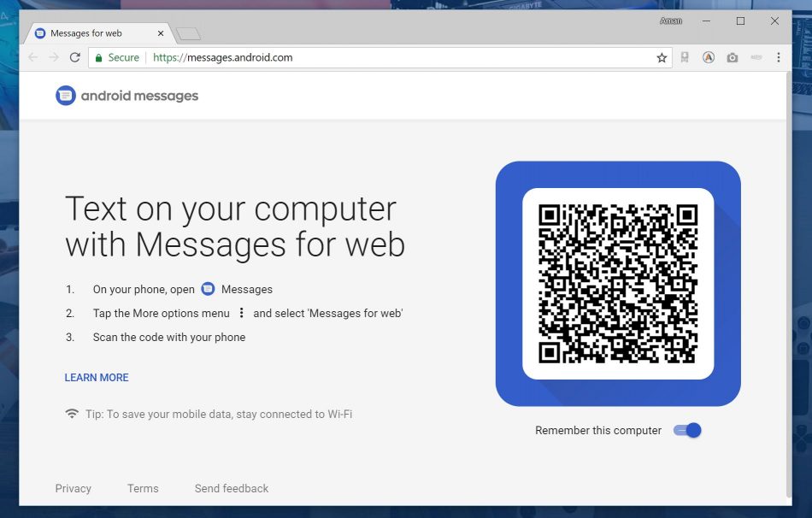Reload the page with the refresh icon

pos(75,57)
